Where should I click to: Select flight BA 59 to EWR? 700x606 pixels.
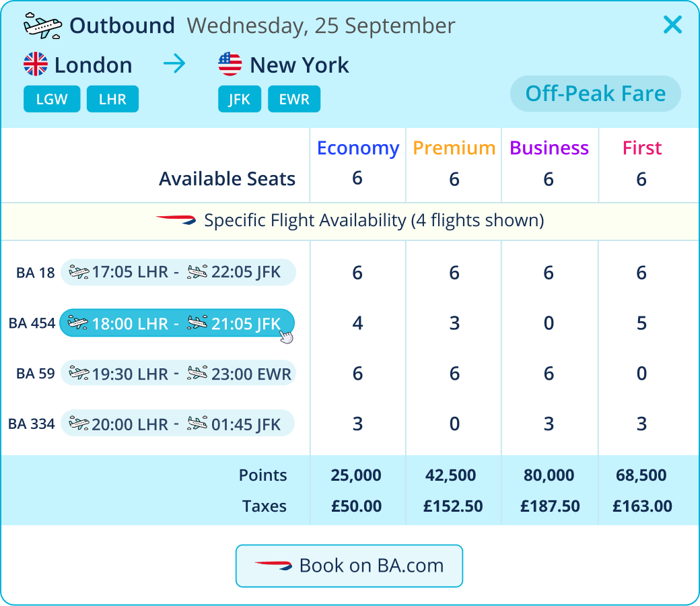(x=178, y=374)
